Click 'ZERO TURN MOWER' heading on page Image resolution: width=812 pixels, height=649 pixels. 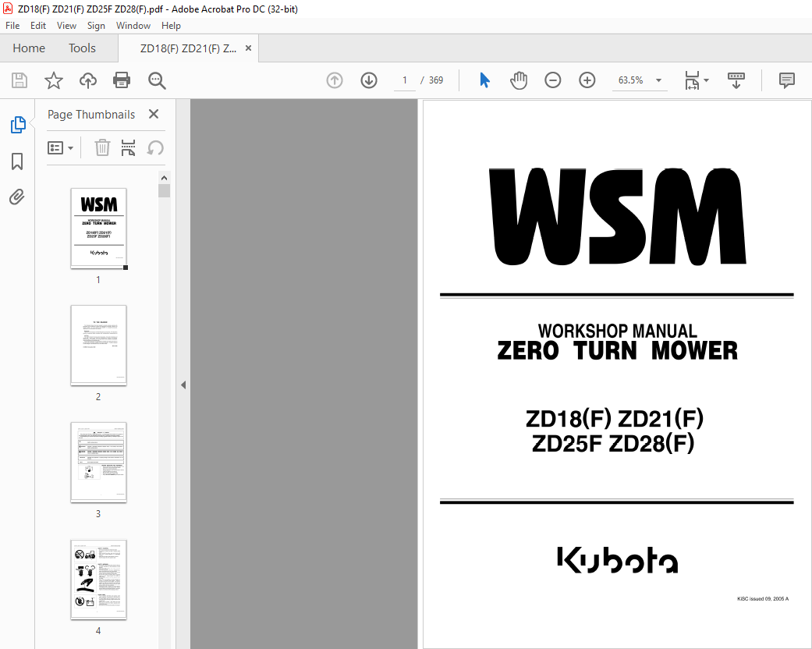pos(617,351)
